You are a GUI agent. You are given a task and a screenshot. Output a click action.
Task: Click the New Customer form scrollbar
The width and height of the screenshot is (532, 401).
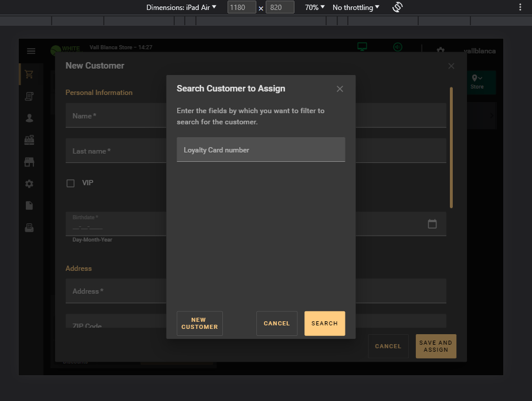click(451, 147)
